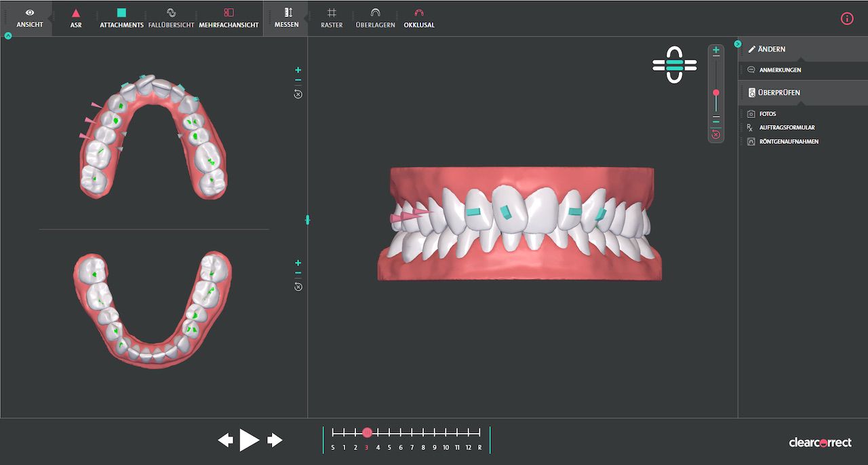Open FALLÜBERSICHT case overview
Image resolution: width=868 pixels, height=465 pixels.
coord(171,18)
